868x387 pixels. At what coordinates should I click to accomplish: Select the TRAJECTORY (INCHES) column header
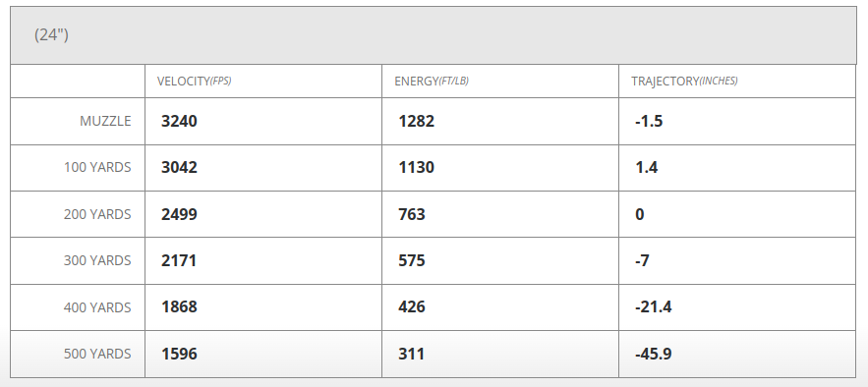click(684, 82)
